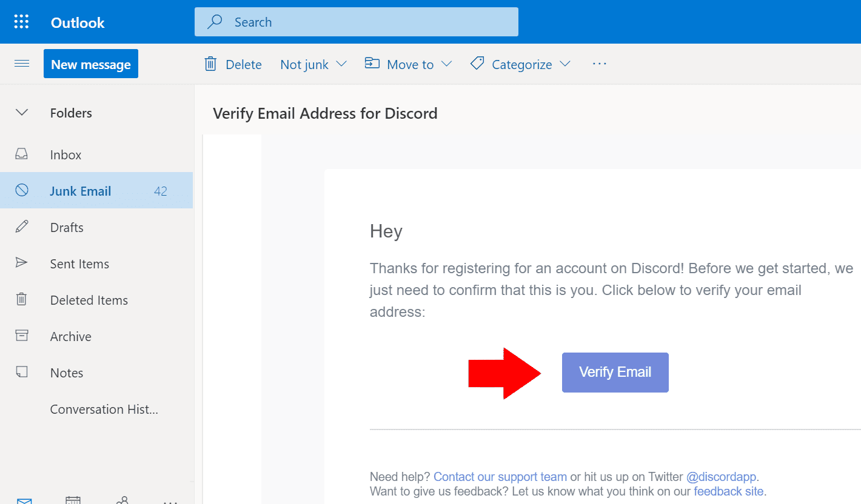The image size is (861, 504).
Task: Open the Contact our support team link
Action: [500, 477]
